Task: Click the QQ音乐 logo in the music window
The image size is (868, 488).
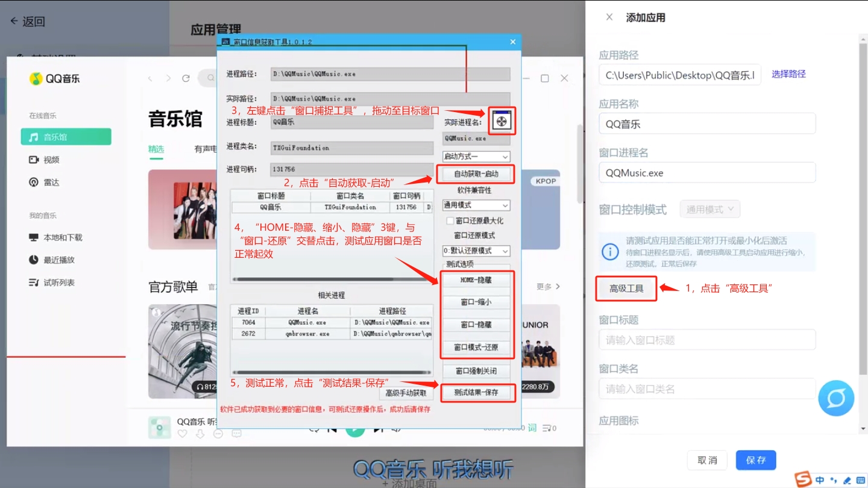Action: coord(55,78)
